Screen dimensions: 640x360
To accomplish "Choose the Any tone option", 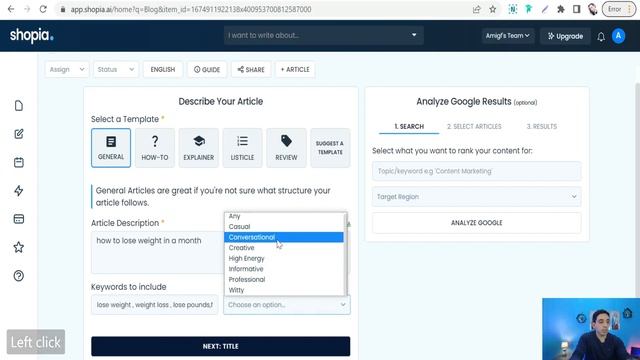I will tap(284, 216).
